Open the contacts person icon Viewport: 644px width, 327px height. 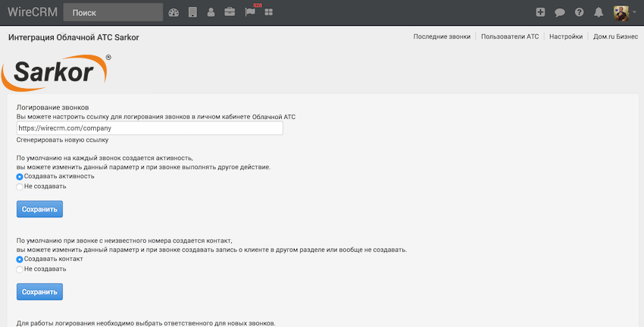click(211, 12)
